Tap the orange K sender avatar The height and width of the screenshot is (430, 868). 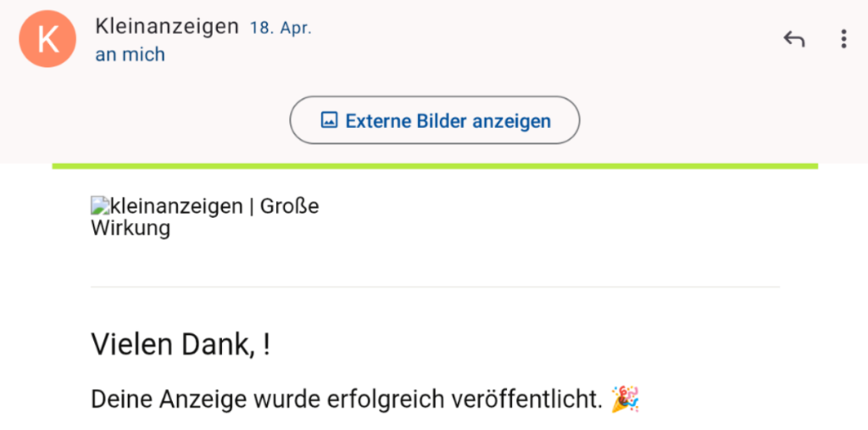click(x=47, y=39)
